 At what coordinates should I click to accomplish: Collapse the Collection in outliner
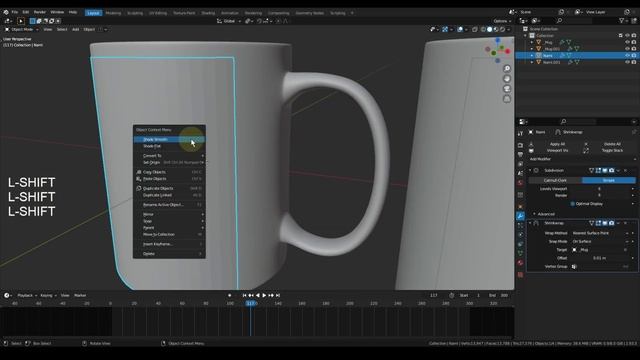525,36
